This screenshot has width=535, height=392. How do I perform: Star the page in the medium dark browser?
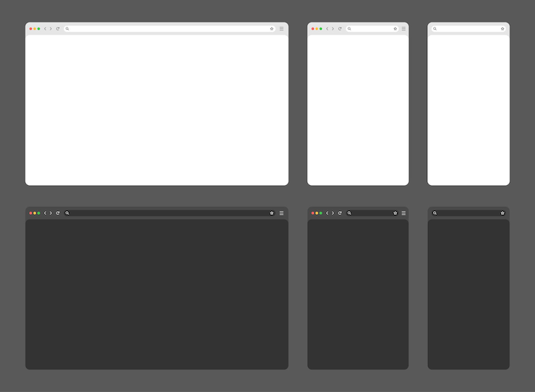[395, 213]
